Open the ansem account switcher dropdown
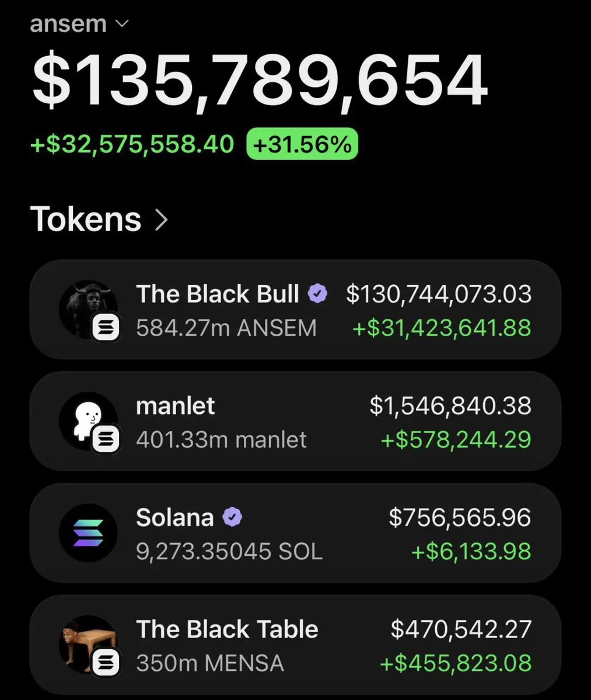This screenshot has width=591, height=700. pos(79,23)
